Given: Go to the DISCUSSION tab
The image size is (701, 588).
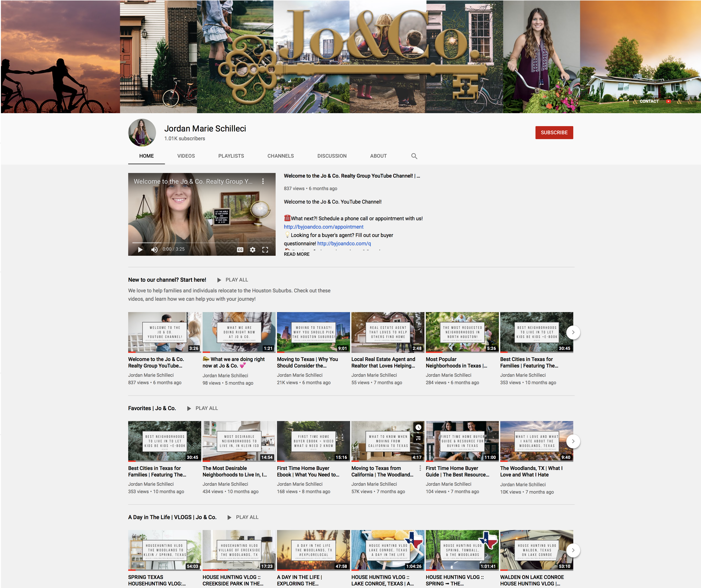Looking at the screenshot, I should coord(332,156).
